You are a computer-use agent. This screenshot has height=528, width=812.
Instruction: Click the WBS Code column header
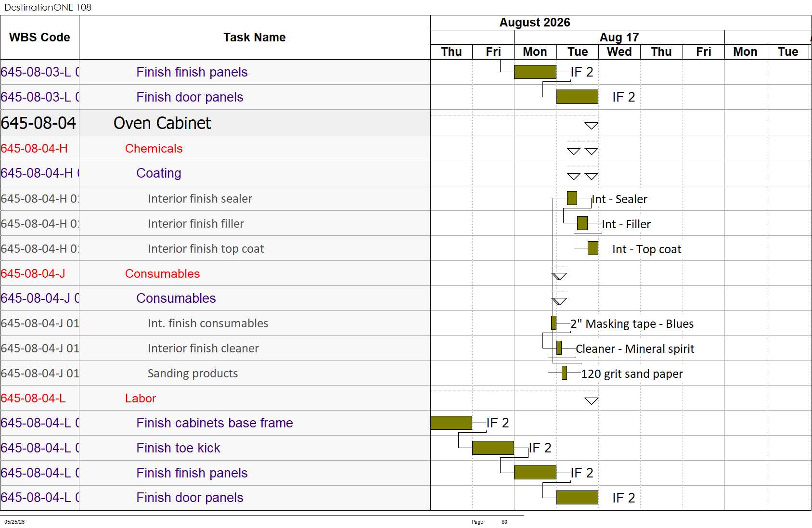pos(39,38)
